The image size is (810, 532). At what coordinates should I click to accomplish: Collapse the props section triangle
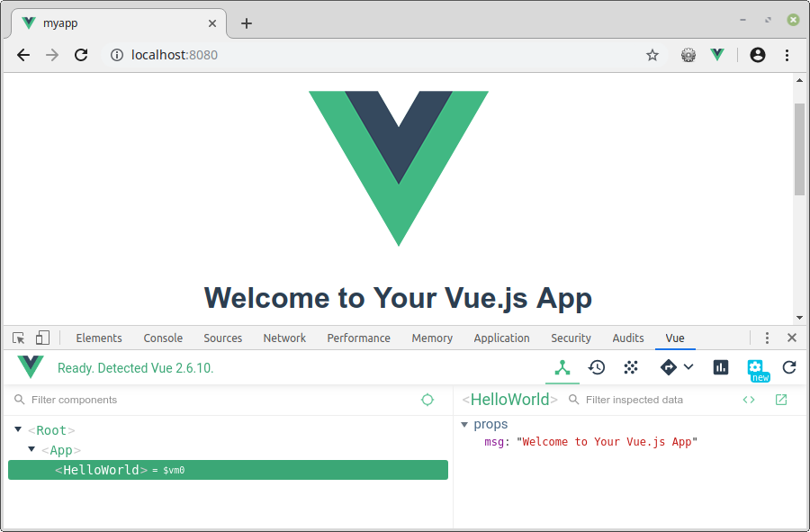pyautogui.click(x=463, y=425)
